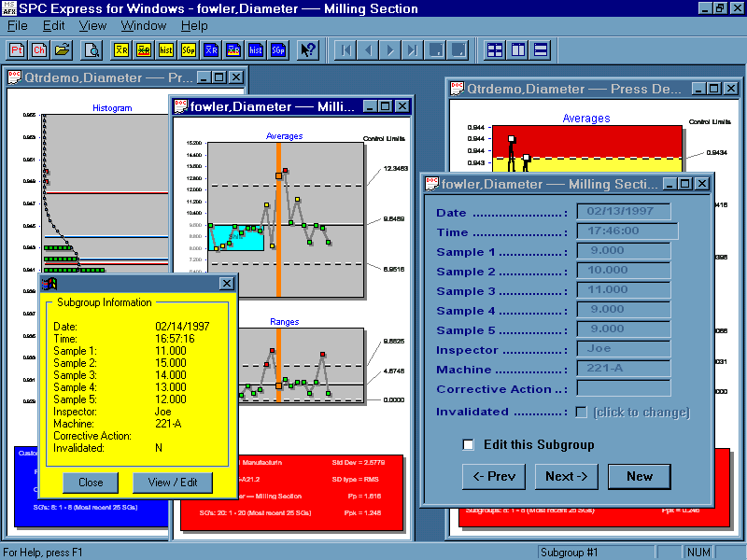Image resolution: width=747 pixels, height=560 pixels.
Task: Click the red out-of-control point on Averages chart
Action: [x=286, y=170]
